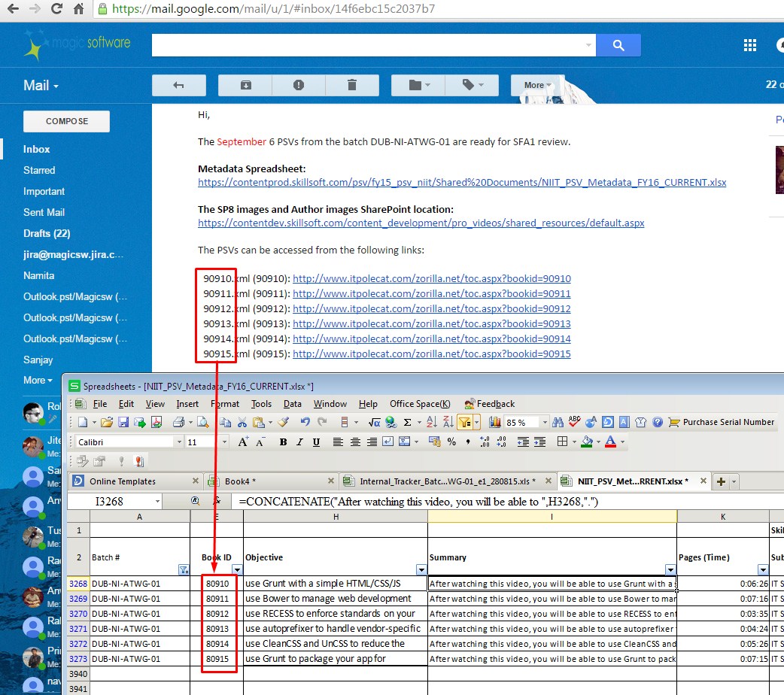Switch to the Online Templates tab
Image resolution: width=784 pixels, height=695 pixels.
(x=135, y=481)
